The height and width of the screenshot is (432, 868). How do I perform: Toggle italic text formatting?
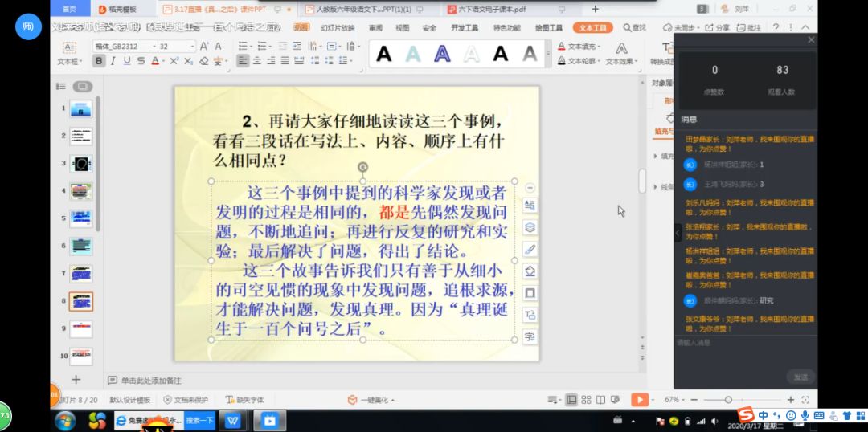[113, 61]
